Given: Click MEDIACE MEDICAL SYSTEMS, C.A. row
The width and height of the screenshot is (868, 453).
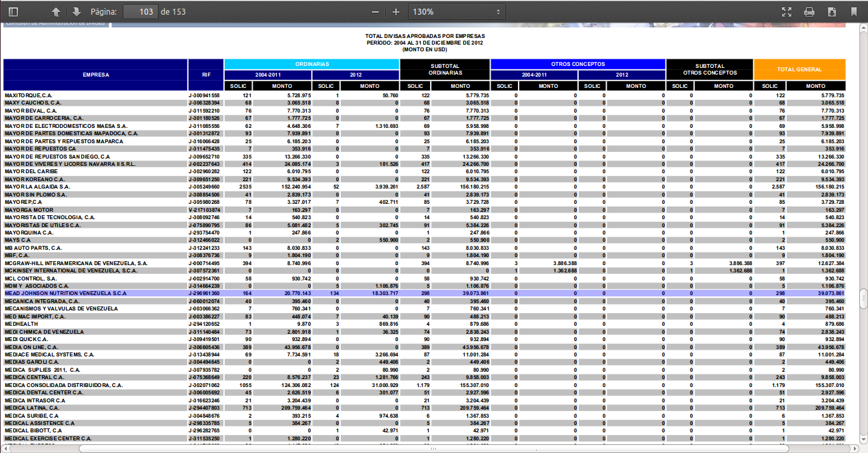Looking at the screenshot, I should click(425, 354).
